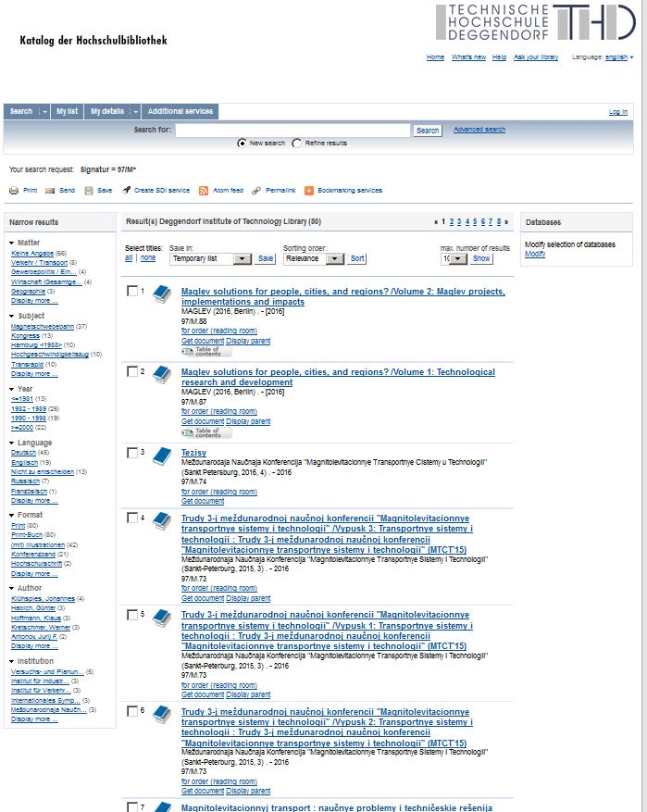
Task: Click book icon of result 2
Action: click(162, 374)
